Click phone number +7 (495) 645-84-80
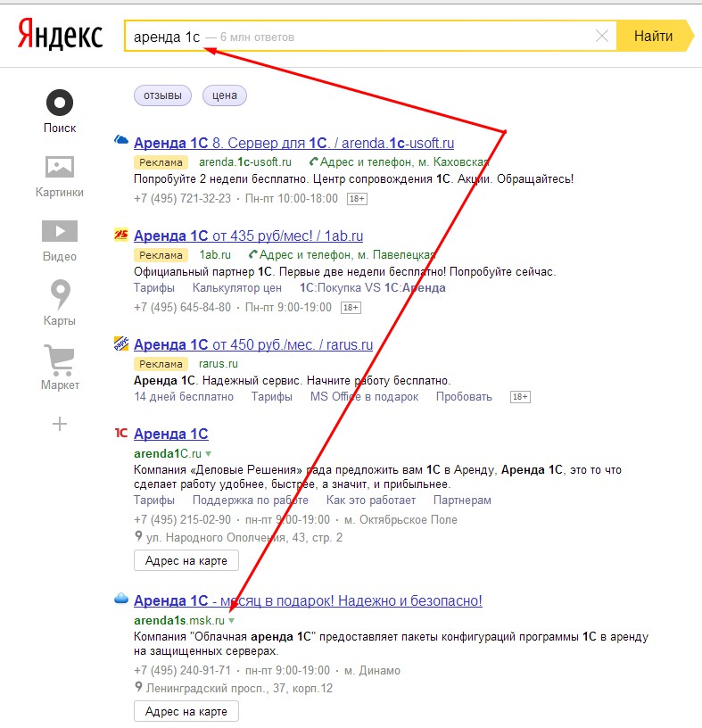This screenshot has width=702, height=728. click(183, 307)
